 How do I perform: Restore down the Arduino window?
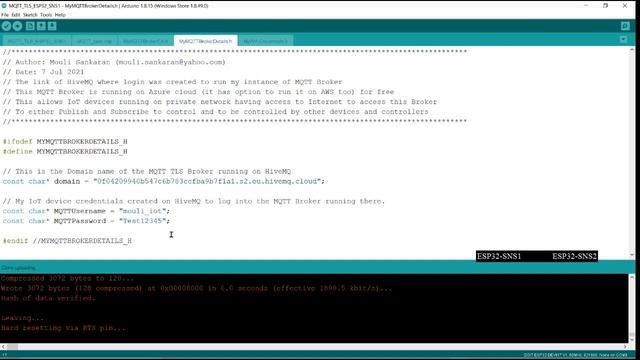point(606,6)
